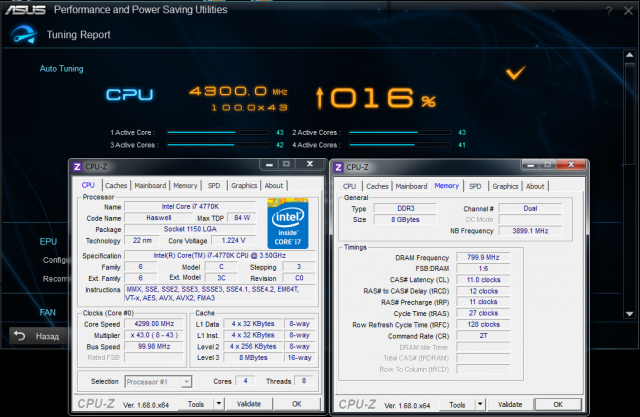This screenshot has width=640, height=417.
Task: Close the left CPU-Z window
Action: coord(310,164)
